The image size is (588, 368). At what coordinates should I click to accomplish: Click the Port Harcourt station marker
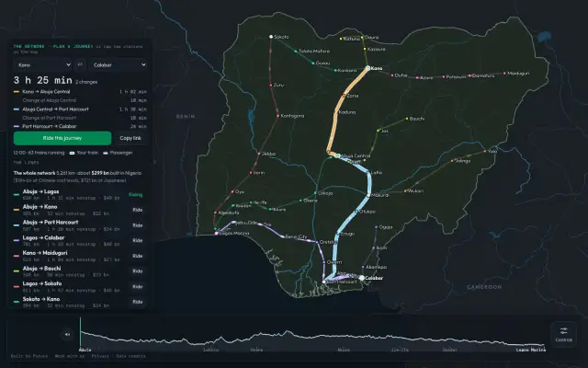pos(324,282)
